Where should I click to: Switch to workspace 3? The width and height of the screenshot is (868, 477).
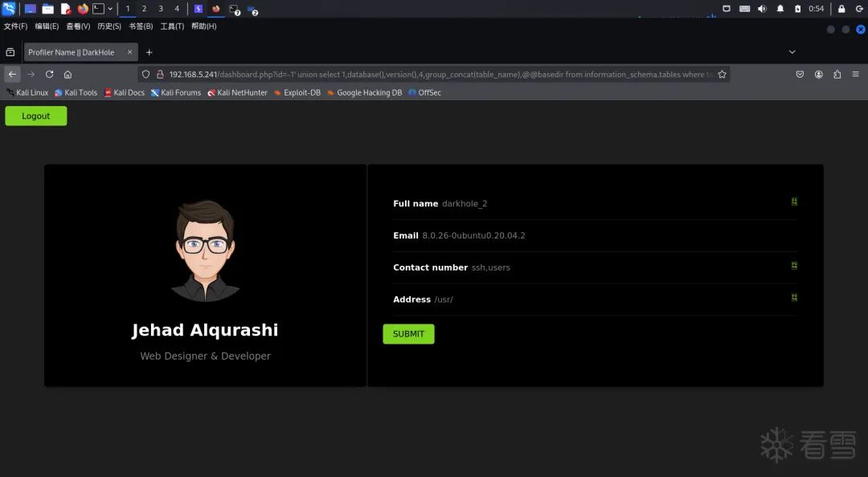161,9
